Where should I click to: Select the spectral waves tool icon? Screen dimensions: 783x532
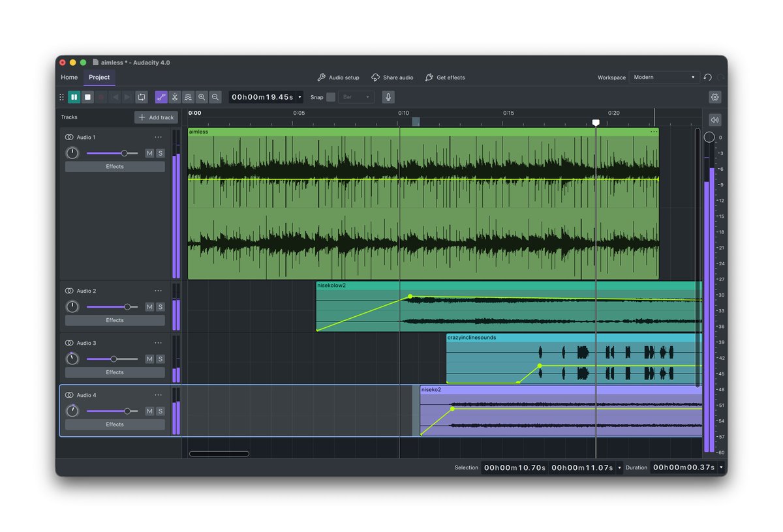(x=189, y=97)
